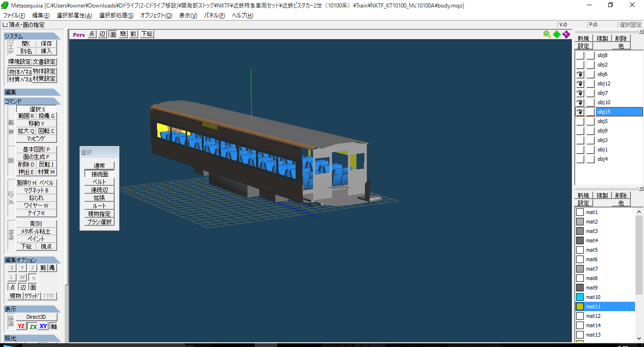Hide obj7 using its eye icon

coord(580,93)
